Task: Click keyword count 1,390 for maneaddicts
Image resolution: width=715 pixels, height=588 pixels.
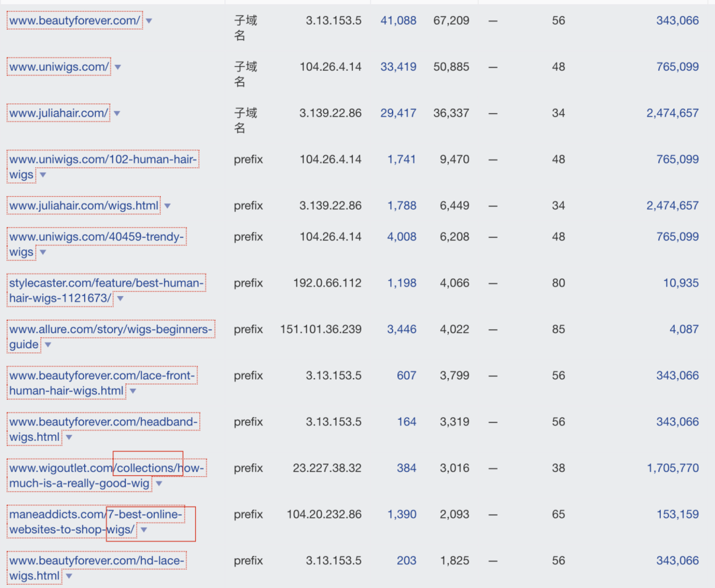Action: point(402,514)
